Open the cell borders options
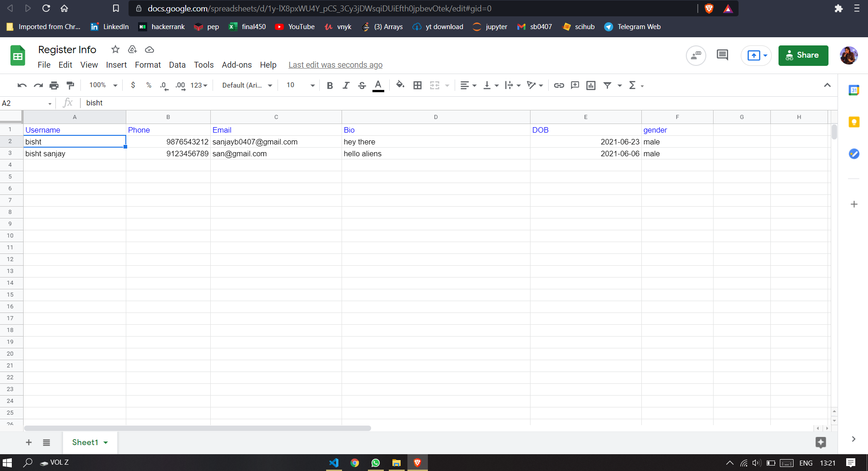The width and height of the screenshot is (868, 471). [x=417, y=85]
